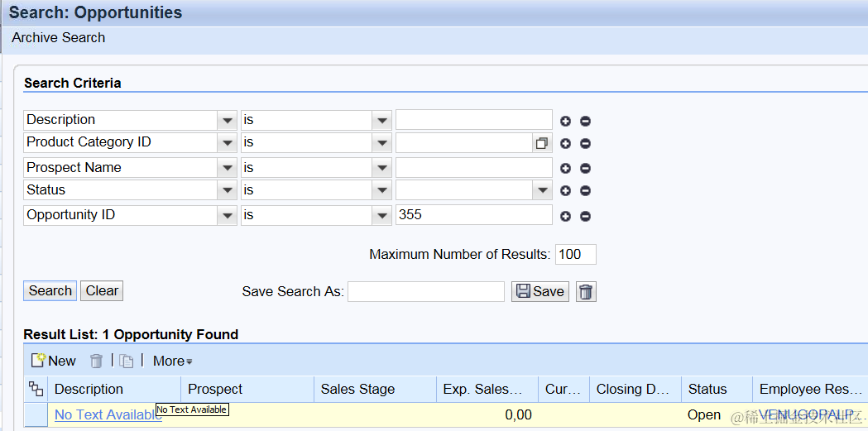The image size is (868, 431).
Task: Open the No Text Available opportunity
Action: point(108,414)
